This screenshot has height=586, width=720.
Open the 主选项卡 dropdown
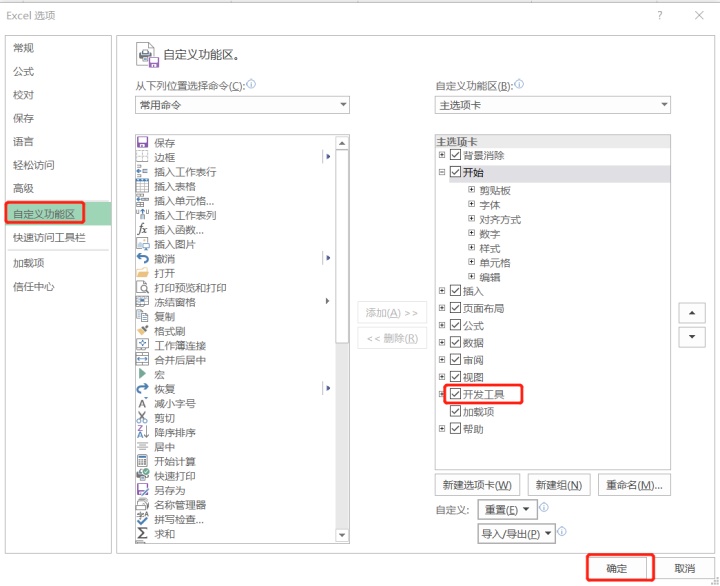552,105
